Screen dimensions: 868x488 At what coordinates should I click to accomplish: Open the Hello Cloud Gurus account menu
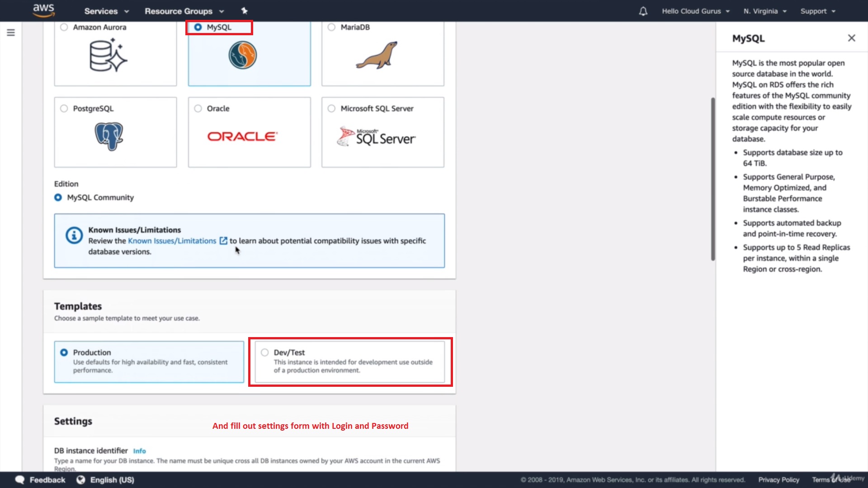click(x=695, y=11)
